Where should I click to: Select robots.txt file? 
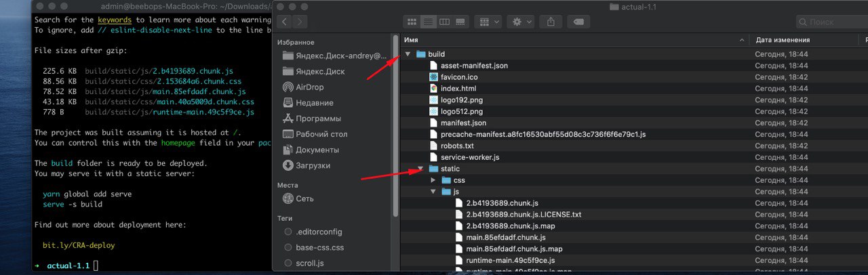click(457, 146)
